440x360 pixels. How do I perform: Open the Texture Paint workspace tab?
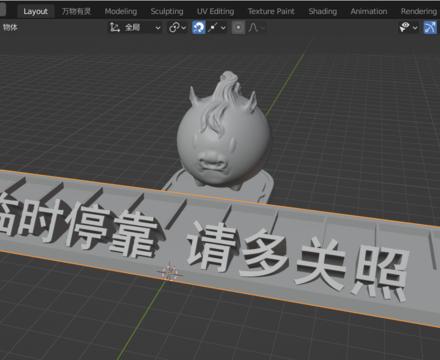point(271,11)
